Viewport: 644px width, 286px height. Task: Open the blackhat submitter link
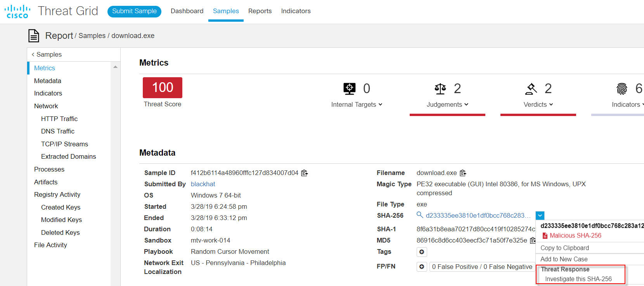click(203, 184)
